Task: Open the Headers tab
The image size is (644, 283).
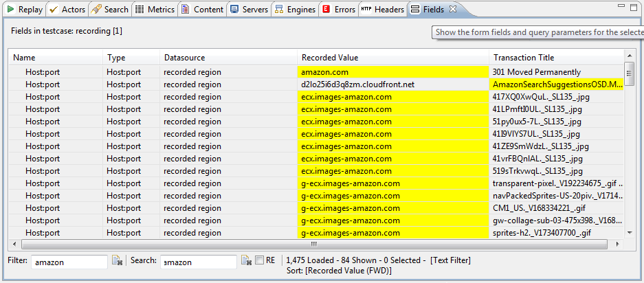Action: 383,10
